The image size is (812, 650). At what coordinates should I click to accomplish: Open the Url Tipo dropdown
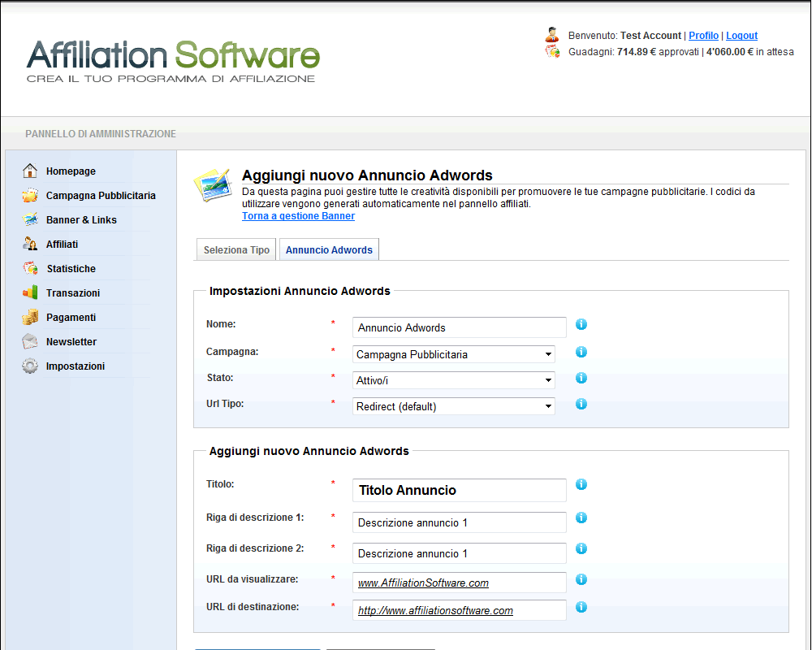click(x=454, y=406)
